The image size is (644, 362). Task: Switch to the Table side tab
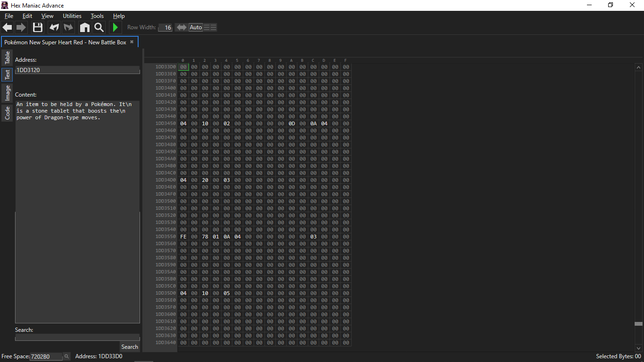click(7, 58)
